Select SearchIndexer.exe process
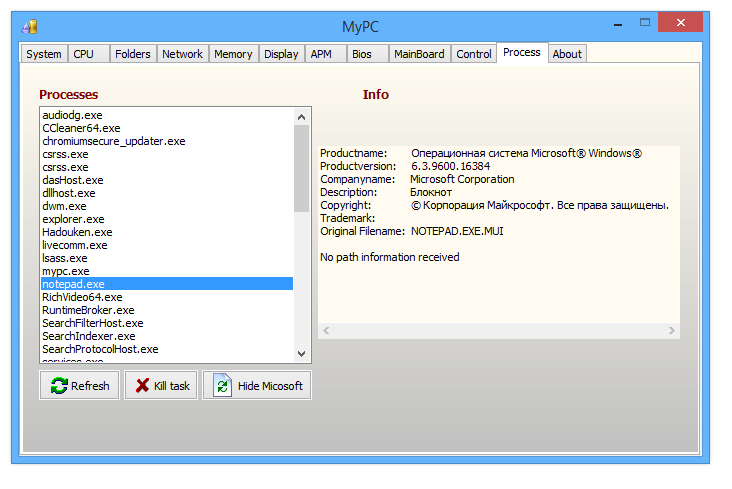Image resolution: width=732 pixels, height=489 pixels. [x=167, y=336]
